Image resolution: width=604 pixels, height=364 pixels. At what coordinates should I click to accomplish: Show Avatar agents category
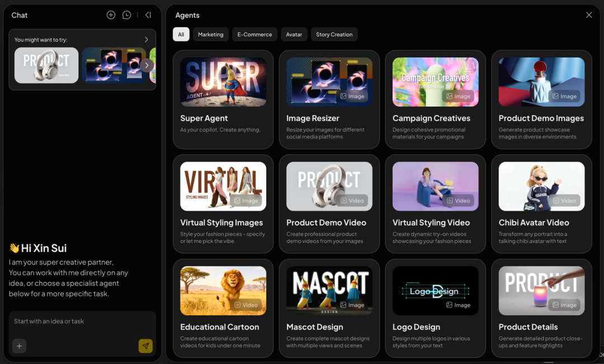coord(294,34)
